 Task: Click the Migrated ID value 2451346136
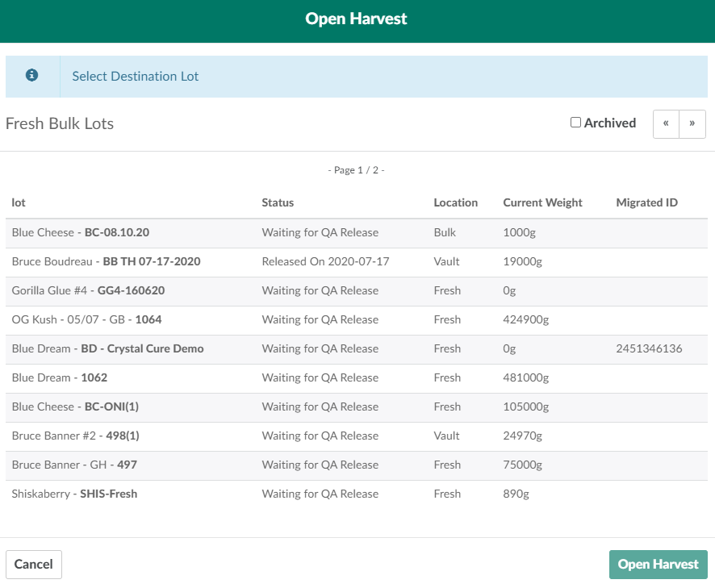point(649,348)
